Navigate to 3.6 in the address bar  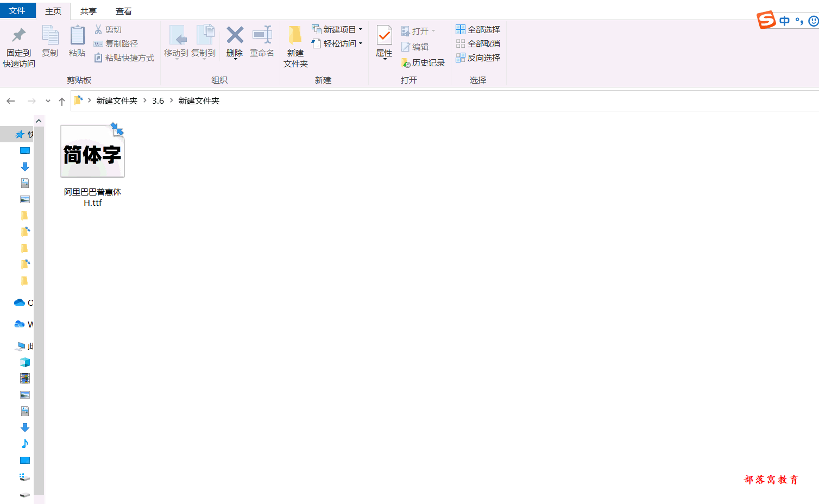point(158,100)
